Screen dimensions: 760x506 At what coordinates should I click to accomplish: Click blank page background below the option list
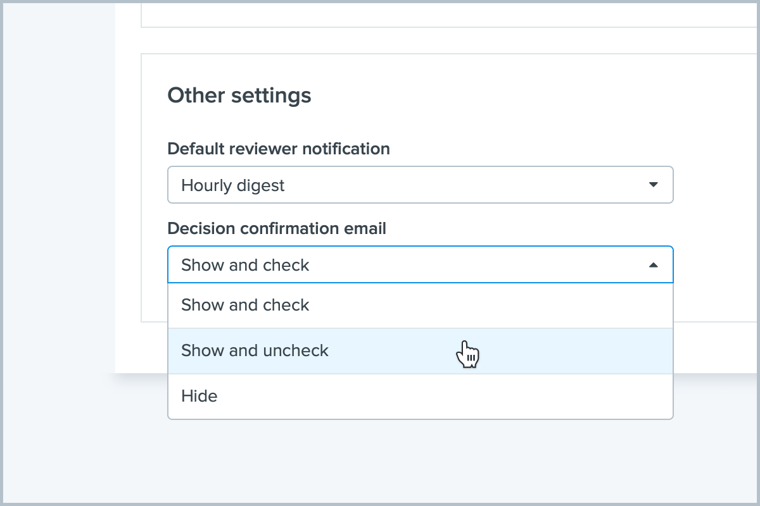420,460
